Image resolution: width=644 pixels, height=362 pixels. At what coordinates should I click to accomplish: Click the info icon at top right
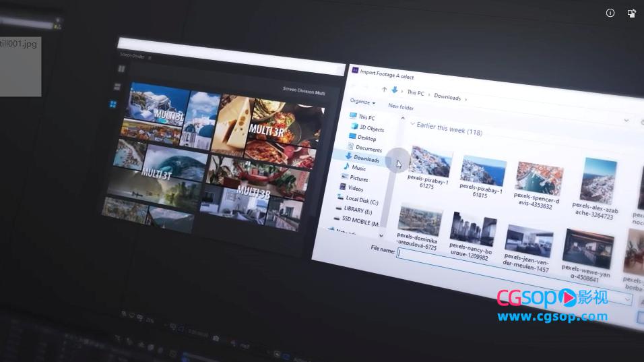coord(610,13)
